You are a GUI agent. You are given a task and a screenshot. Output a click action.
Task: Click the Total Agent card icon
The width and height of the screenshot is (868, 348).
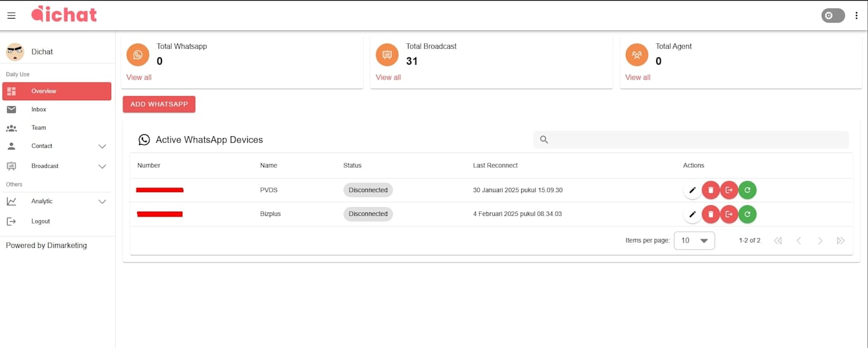click(637, 55)
